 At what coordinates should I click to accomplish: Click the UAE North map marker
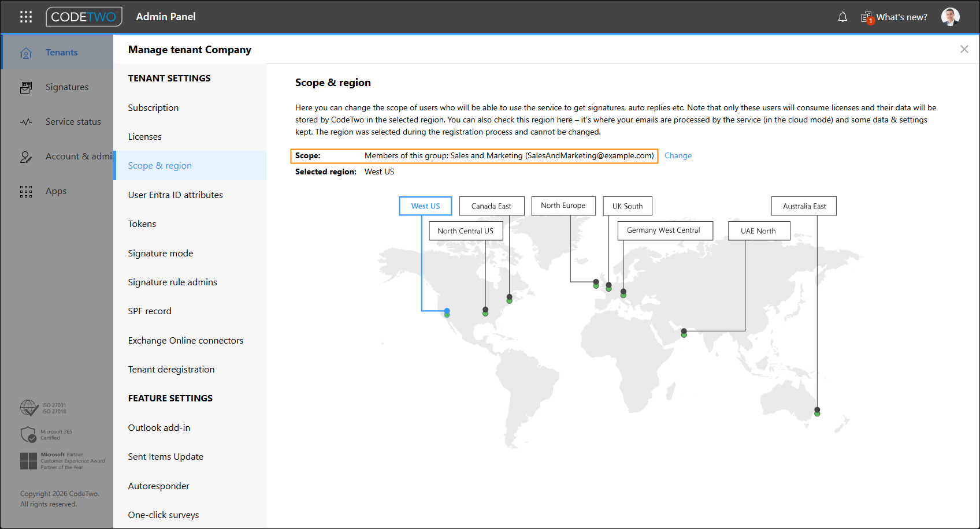(x=684, y=333)
